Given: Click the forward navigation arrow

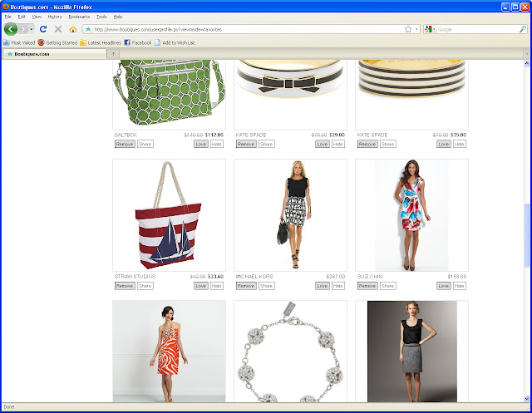Looking at the screenshot, I should 23,29.
